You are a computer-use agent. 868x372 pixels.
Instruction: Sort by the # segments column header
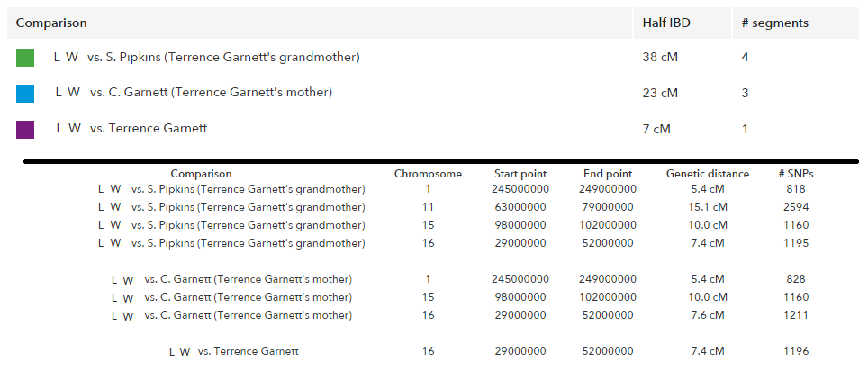coord(774,23)
